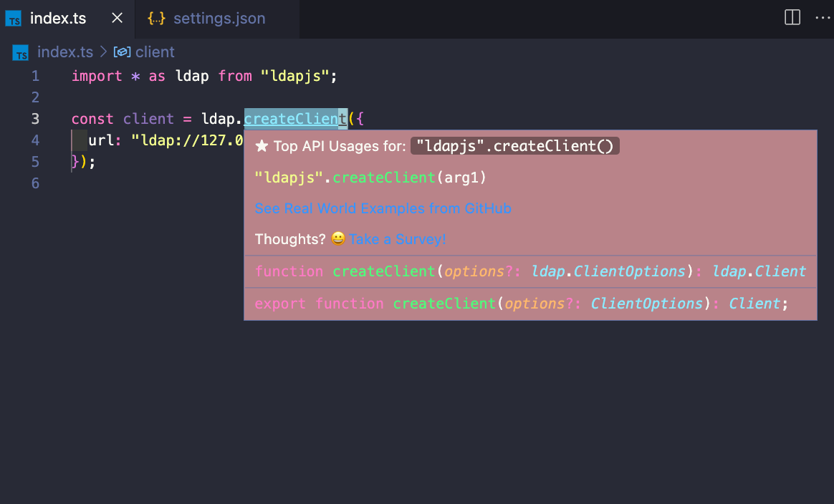
Task: Click the TS icon on index.ts tab
Action: (x=14, y=19)
